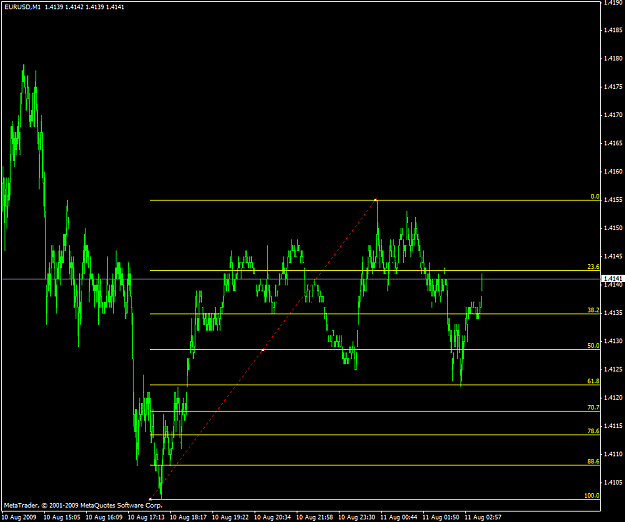Click the 11 Aug 00:44 time axis label
The image size is (625, 522).
(x=399, y=517)
